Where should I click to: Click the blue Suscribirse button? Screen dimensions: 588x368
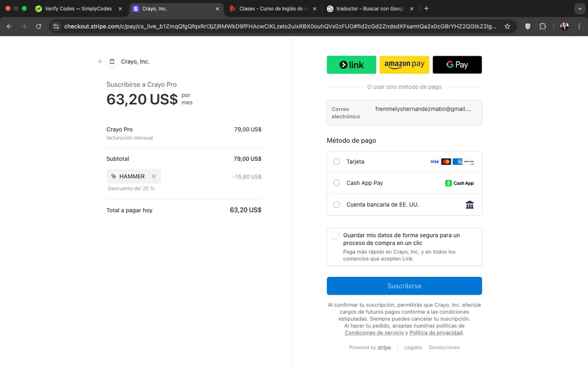404,286
